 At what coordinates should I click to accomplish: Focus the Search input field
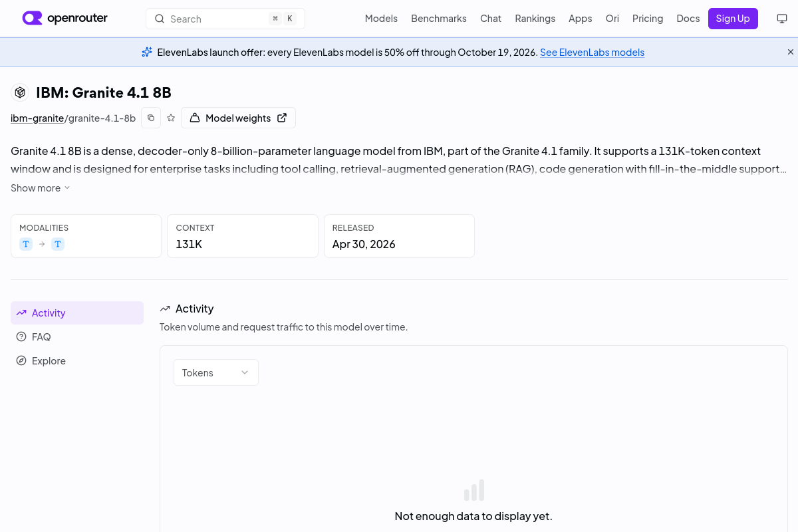(x=225, y=19)
